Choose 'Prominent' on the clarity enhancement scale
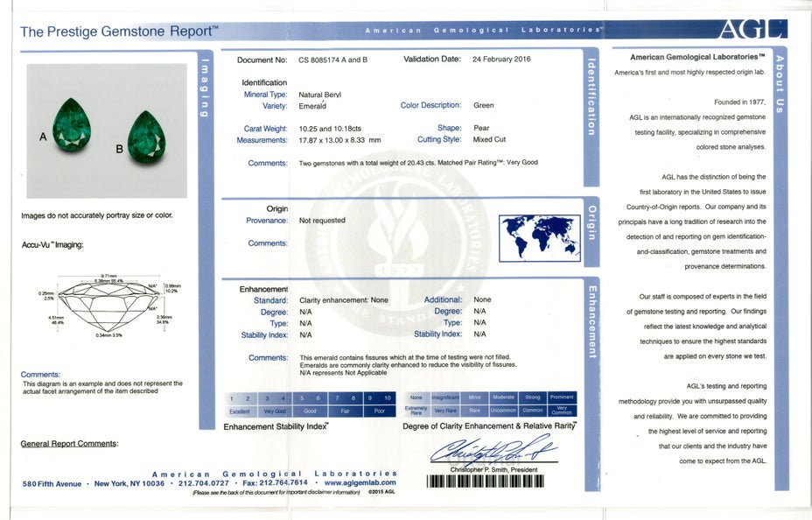Screen dimensions: 812x520 click(x=562, y=397)
